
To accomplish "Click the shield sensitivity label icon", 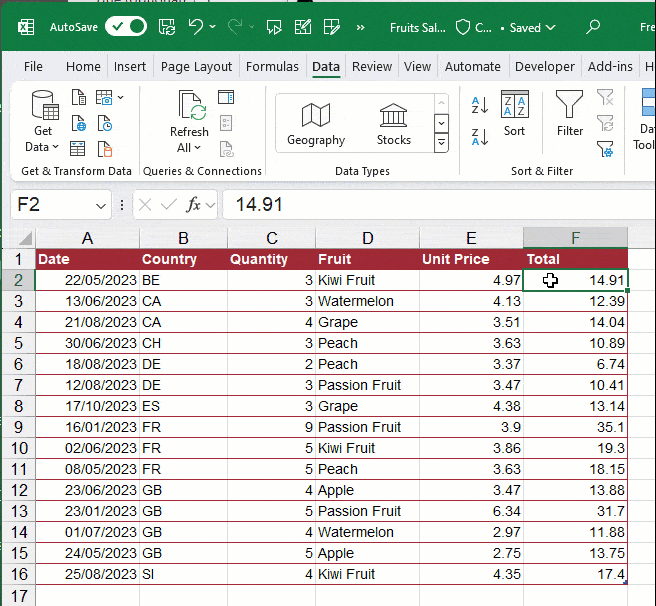I will pyautogui.click(x=463, y=28).
